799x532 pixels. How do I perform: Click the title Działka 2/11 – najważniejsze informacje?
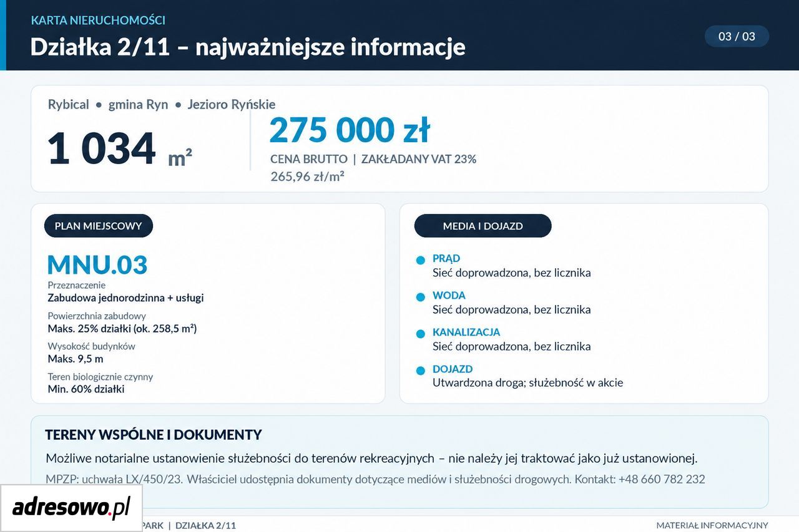tap(248, 47)
